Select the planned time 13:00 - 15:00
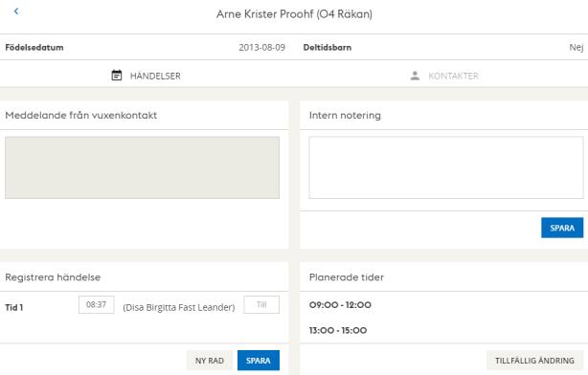 [338, 330]
